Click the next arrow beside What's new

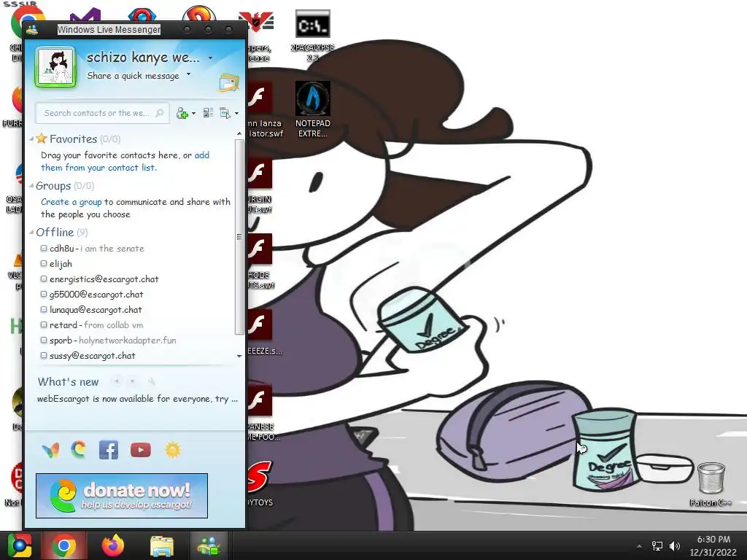click(133, 381)
